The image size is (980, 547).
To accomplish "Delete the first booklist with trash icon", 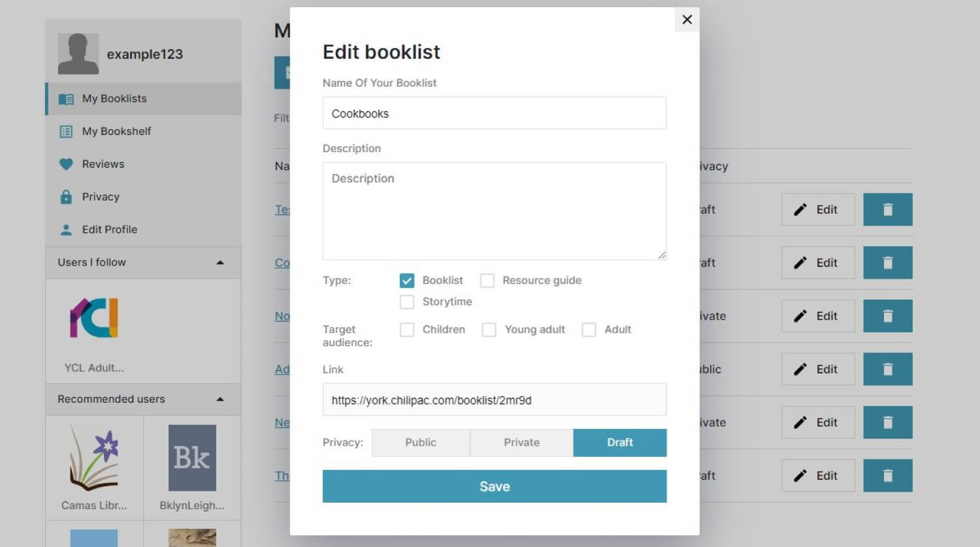I will point(888,210).
